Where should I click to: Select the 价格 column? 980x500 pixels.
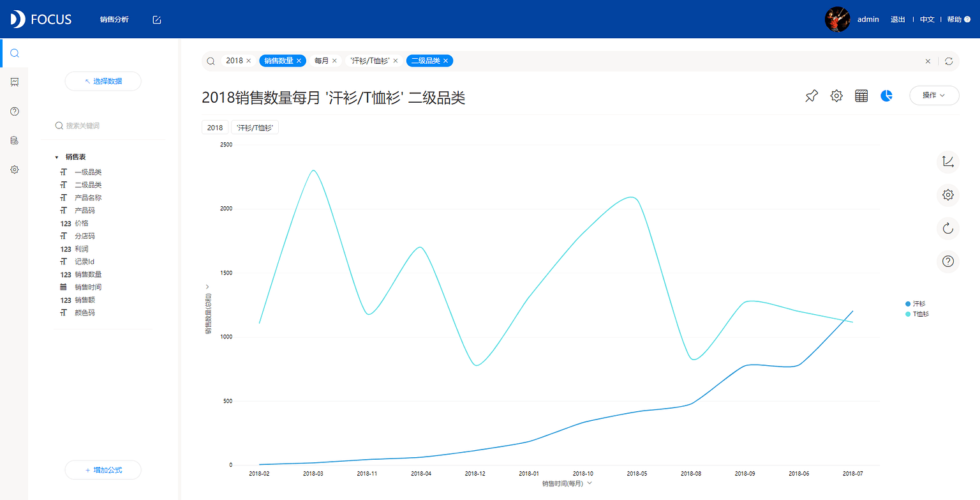click(x=81, y=223)
